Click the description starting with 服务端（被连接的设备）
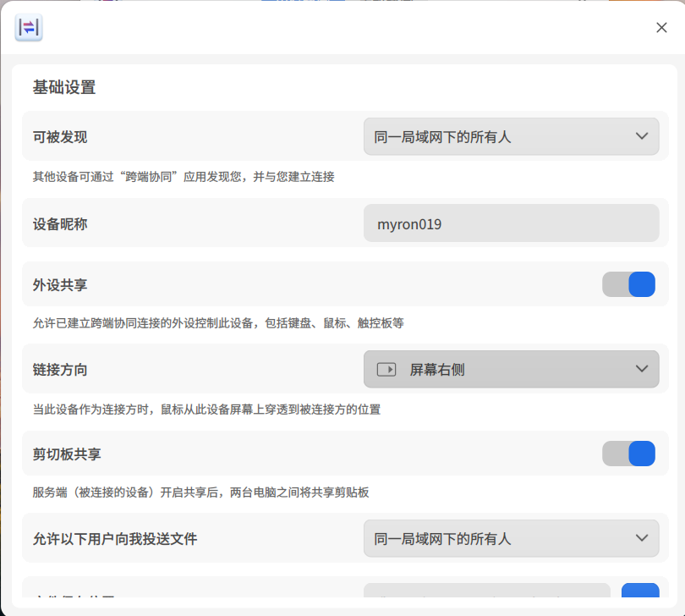Image resolution: width=685 pixels, height=616 pixels. (x=201, y=492)
